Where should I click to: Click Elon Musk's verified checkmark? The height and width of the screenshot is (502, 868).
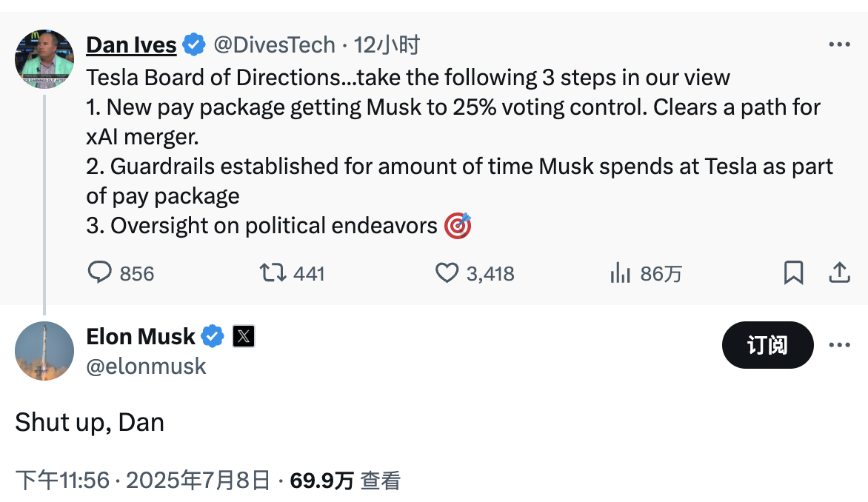pyautogui.click(x=213, y=336)
